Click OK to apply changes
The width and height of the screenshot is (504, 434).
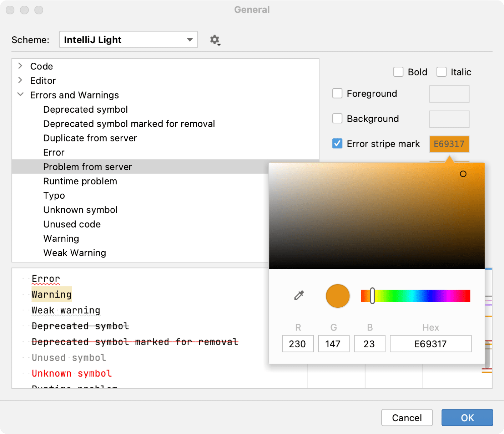(x=467, y=418)
